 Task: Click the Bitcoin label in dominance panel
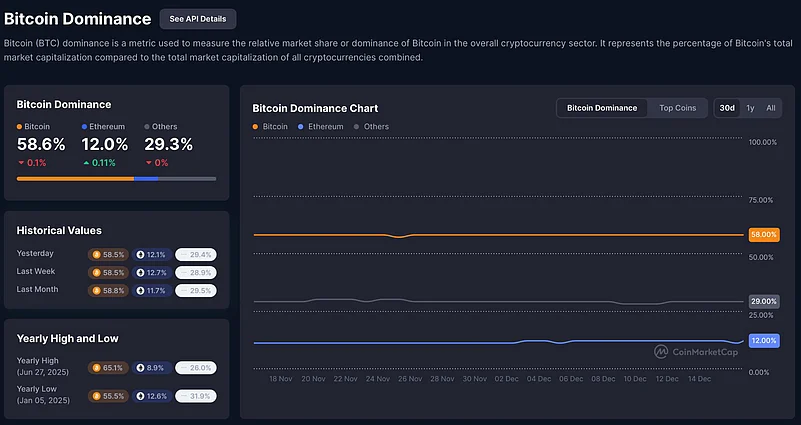coord(34,127)
